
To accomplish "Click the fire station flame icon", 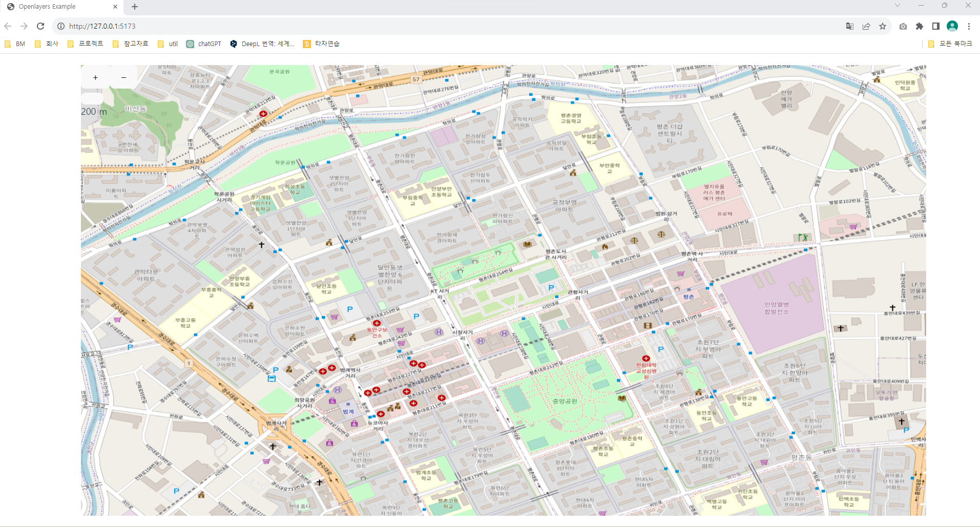I will (x=605, y=246).
